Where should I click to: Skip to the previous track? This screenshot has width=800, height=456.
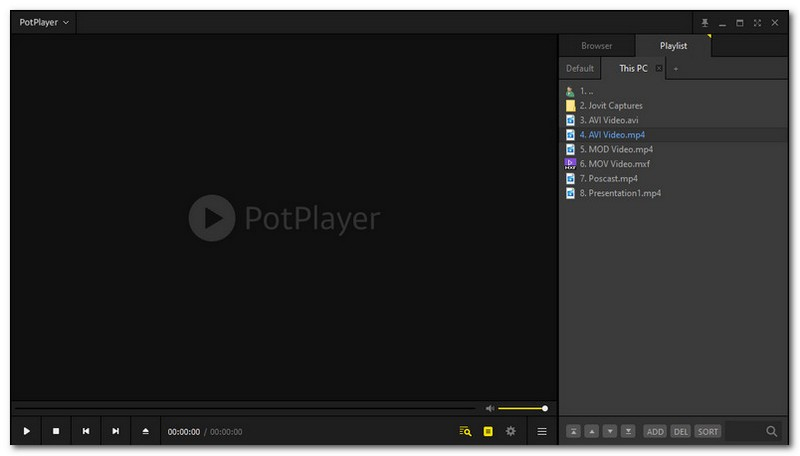86,431
